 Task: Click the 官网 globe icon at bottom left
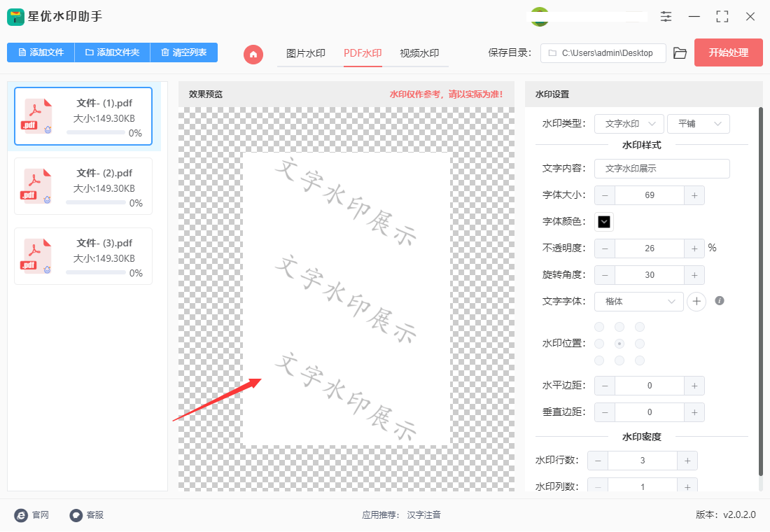[x=22, y=514]
